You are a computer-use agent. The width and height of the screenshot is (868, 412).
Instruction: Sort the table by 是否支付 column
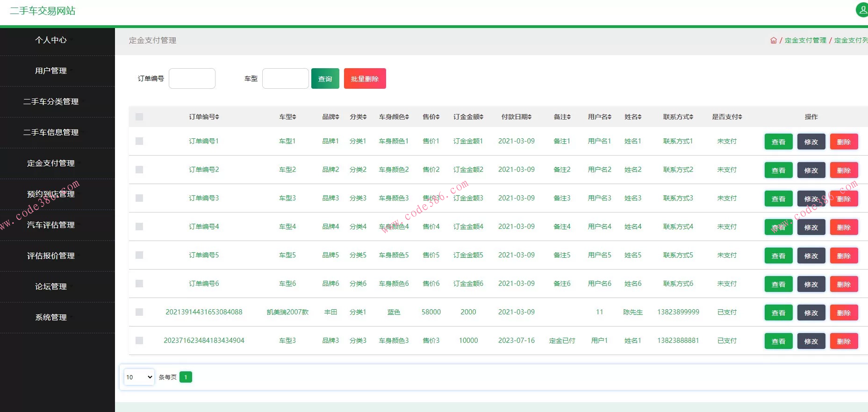pyautogui.click(x=727, y=117)
